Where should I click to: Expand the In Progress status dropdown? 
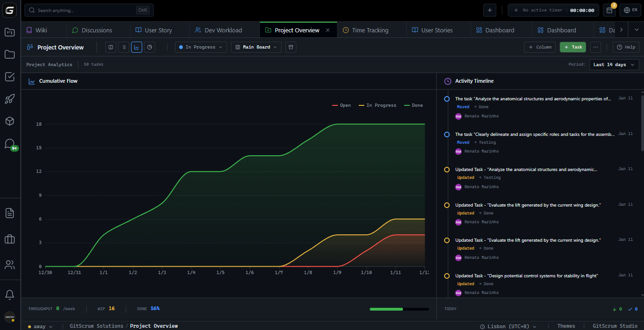(x=201, y=47)
